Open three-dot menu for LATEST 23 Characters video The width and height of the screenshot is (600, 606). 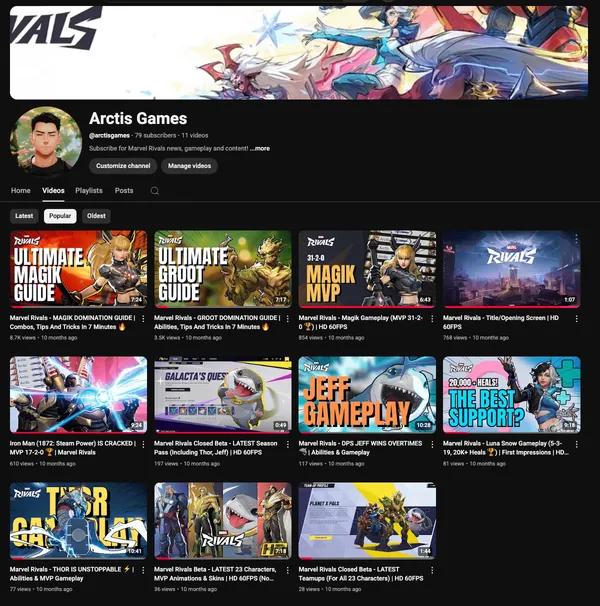[x=288, y=570]
